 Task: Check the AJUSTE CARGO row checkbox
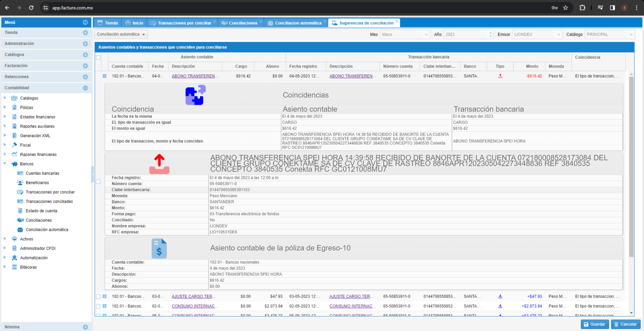98,296
